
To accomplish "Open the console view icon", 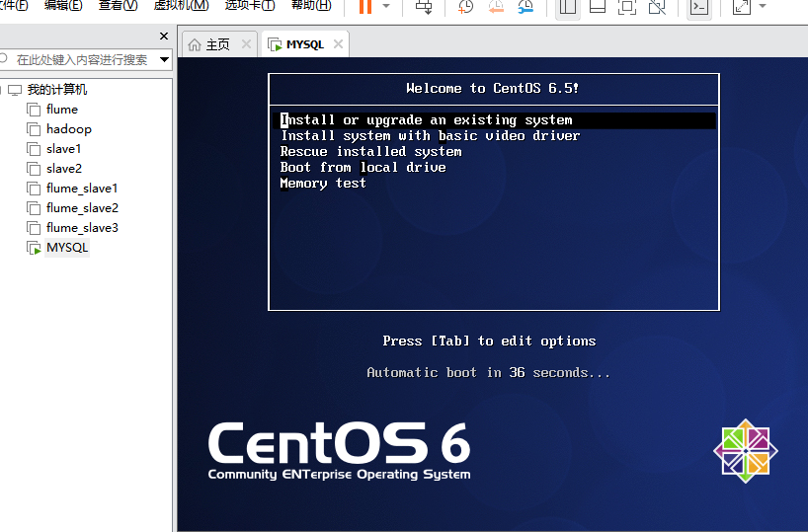I will 699,7.
